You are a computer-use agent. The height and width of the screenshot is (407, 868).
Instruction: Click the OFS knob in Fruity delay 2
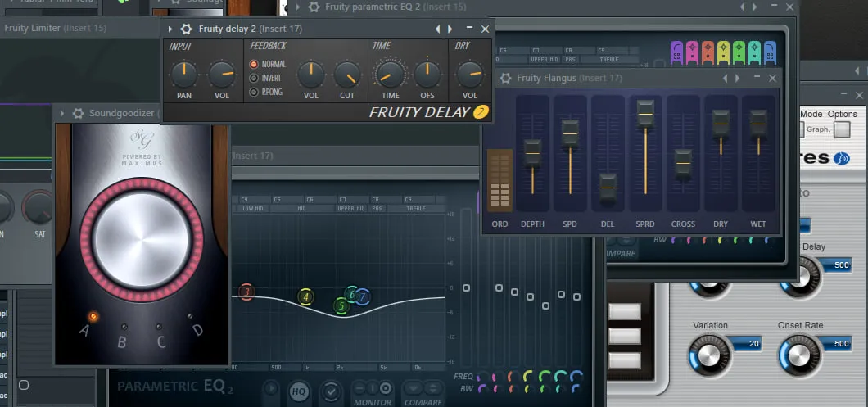[x=427, y=75]
